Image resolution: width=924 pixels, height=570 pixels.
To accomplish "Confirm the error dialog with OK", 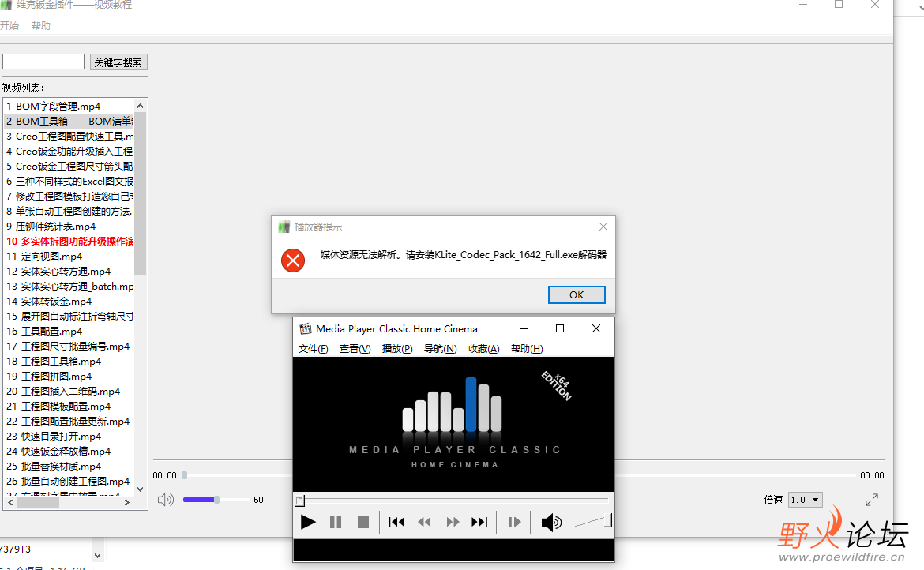I will (x=577, y=294).
